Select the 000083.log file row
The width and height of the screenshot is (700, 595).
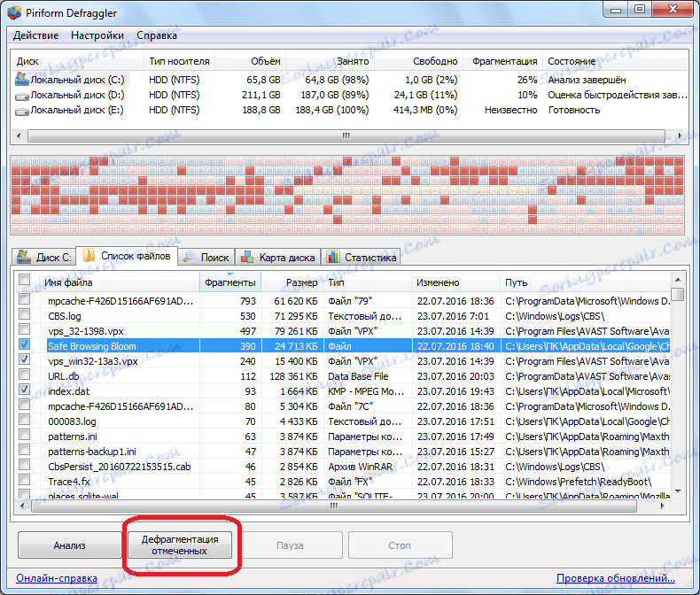344,421
